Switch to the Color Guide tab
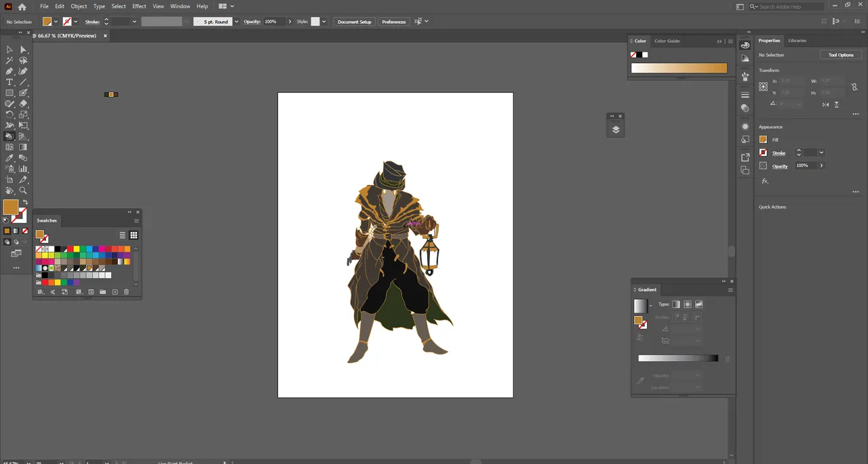The height and width of the screenshot is (464, 868). (x=667, y=41)
